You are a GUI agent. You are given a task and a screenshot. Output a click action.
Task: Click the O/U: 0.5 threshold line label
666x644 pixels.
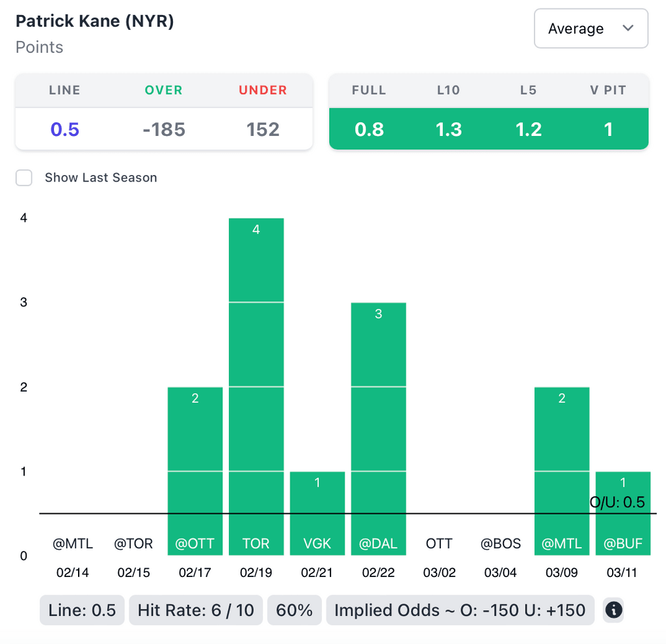[x=617, y=502]
